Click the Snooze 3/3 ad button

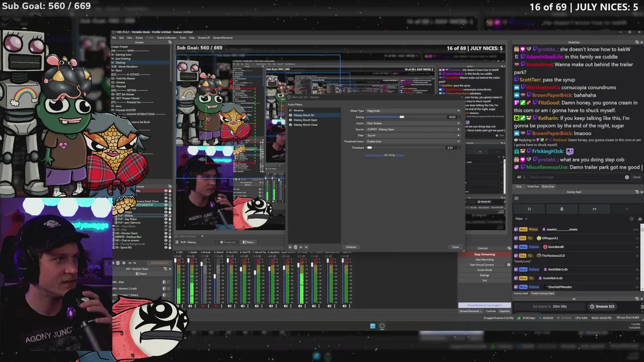click(x=602, y=306)
